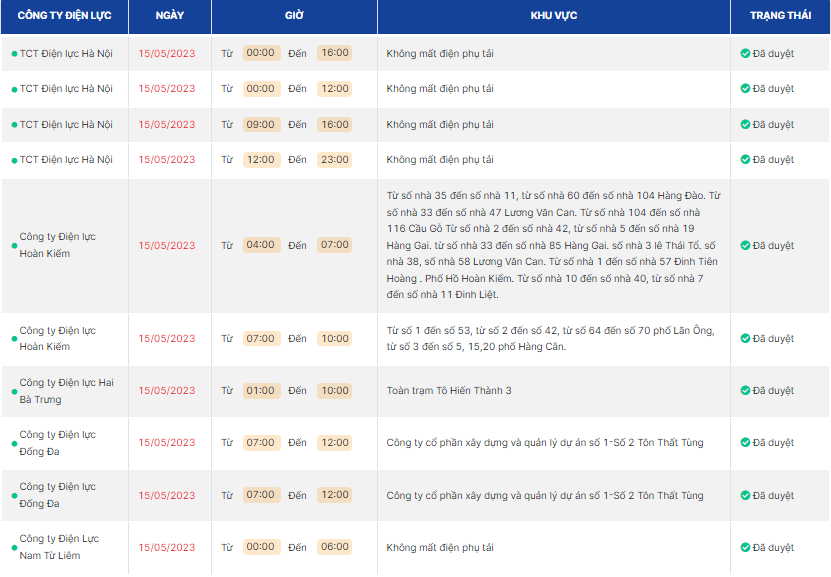Image resolution: width=831 pixels, height=577 pixels.
Task: Click the green check icon in the 09:00–16:00 row
Action: tap(745, 125)
